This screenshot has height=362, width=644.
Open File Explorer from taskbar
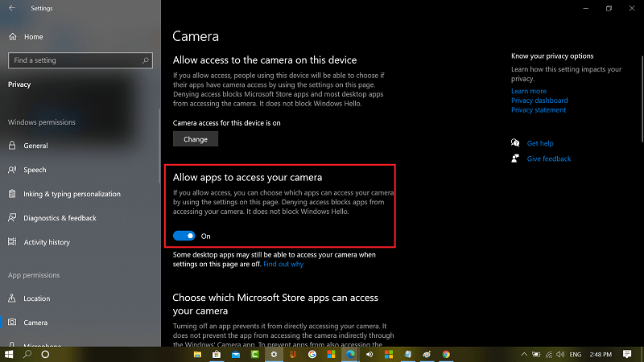197,354
